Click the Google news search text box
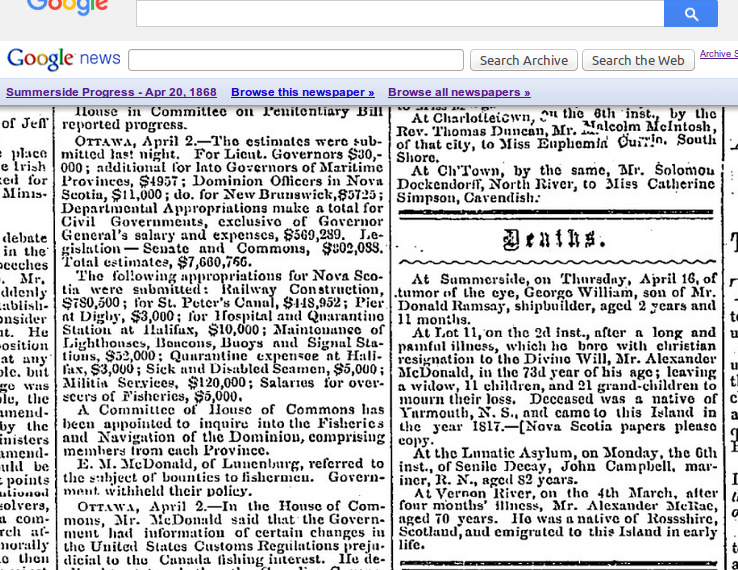Viewport: 738px width, 570px height. coord(295,60)
